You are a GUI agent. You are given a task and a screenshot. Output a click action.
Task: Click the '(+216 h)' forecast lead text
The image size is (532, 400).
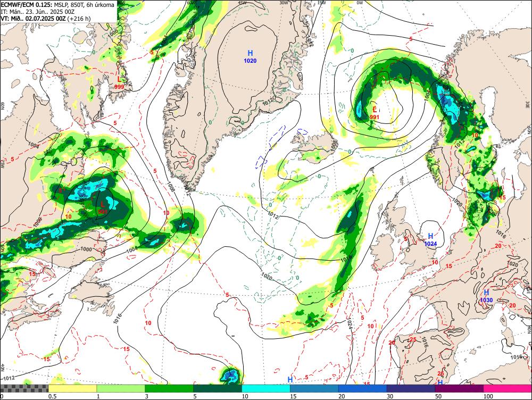tap(79, 18)
